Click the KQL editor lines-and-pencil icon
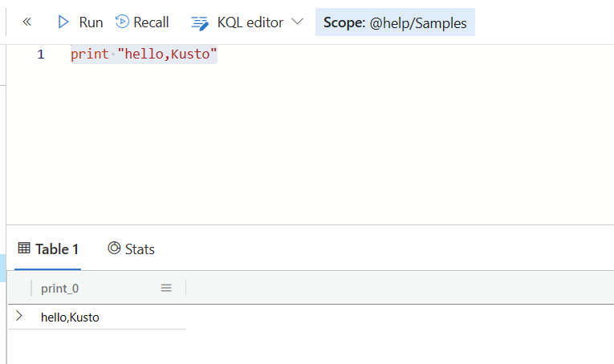Screen dimensions: 614x364 click(200, 22)
